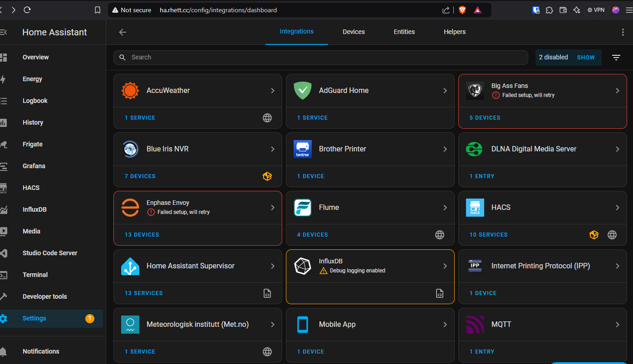The image size is (633, 364).
Task: Open 13 SERVICES link on Supervisor card
Action: [x=143, y=293]
